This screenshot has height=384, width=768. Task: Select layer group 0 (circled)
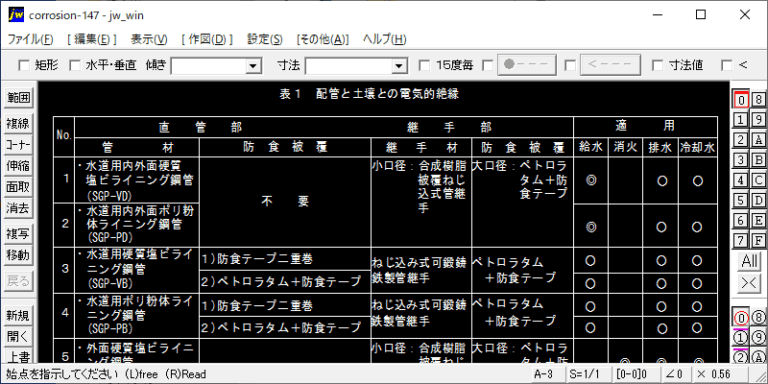[741, 318]
